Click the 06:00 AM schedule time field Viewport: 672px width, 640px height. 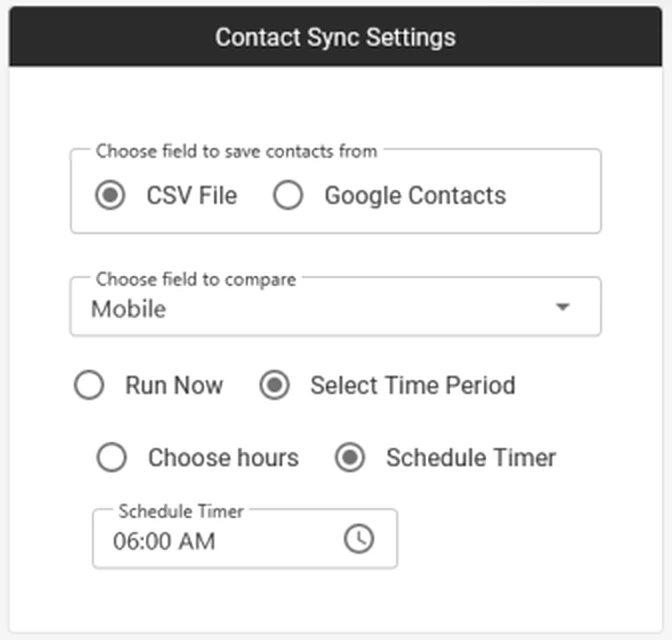point(245,539)
